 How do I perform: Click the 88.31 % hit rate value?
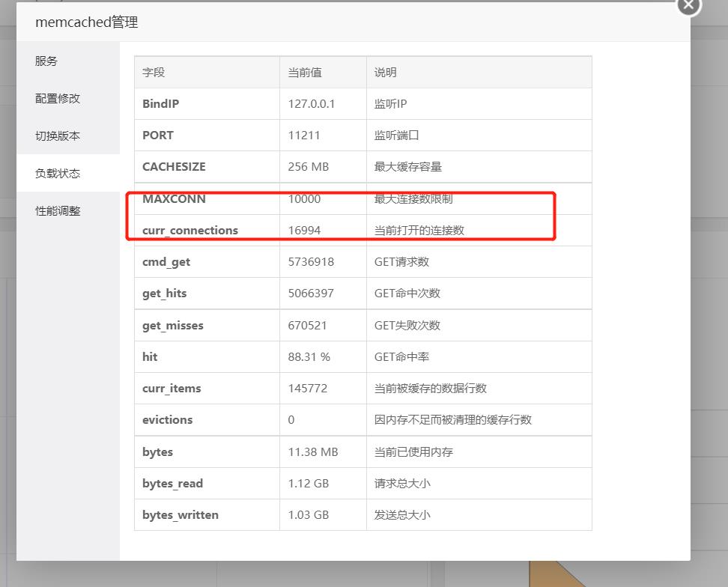pyautogui.click(x=309, y=357)
